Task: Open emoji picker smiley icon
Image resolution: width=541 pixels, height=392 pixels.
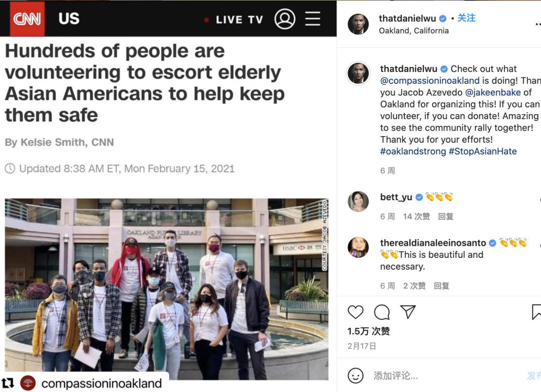Action: [355, 375]
